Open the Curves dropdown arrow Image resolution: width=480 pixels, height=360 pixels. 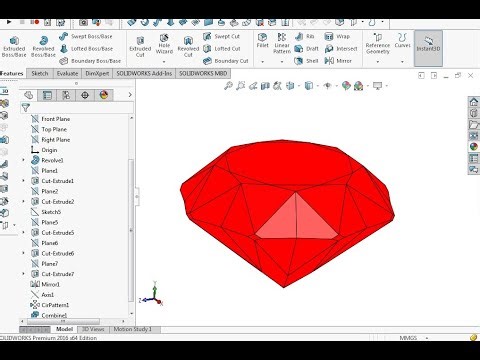tap(402, 62)
